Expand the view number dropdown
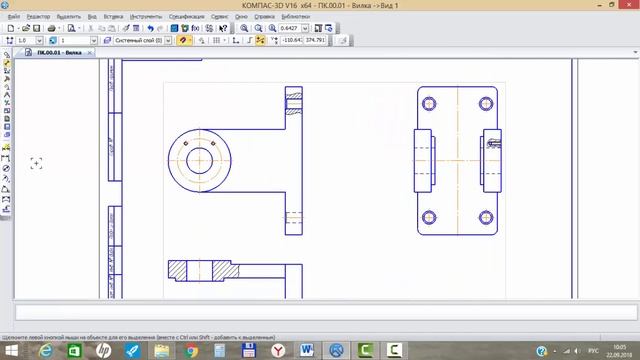Image resolution: width=640 pixels, height=360 pixels. (x=94, y=40)
